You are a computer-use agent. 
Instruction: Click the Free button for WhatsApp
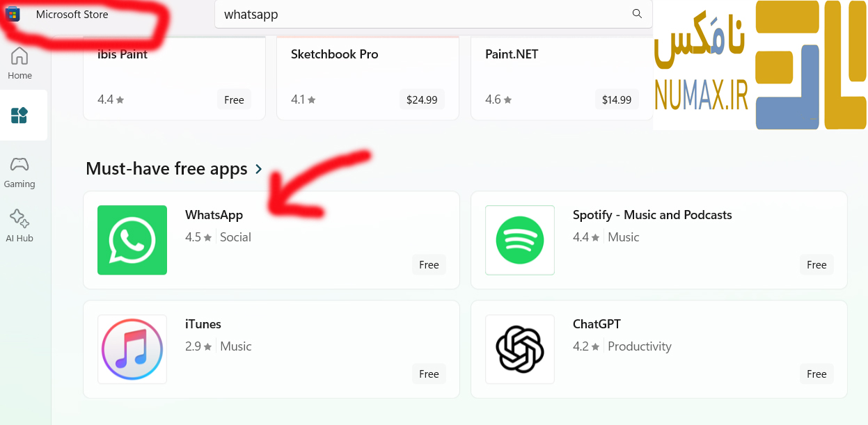coord(429,265)
